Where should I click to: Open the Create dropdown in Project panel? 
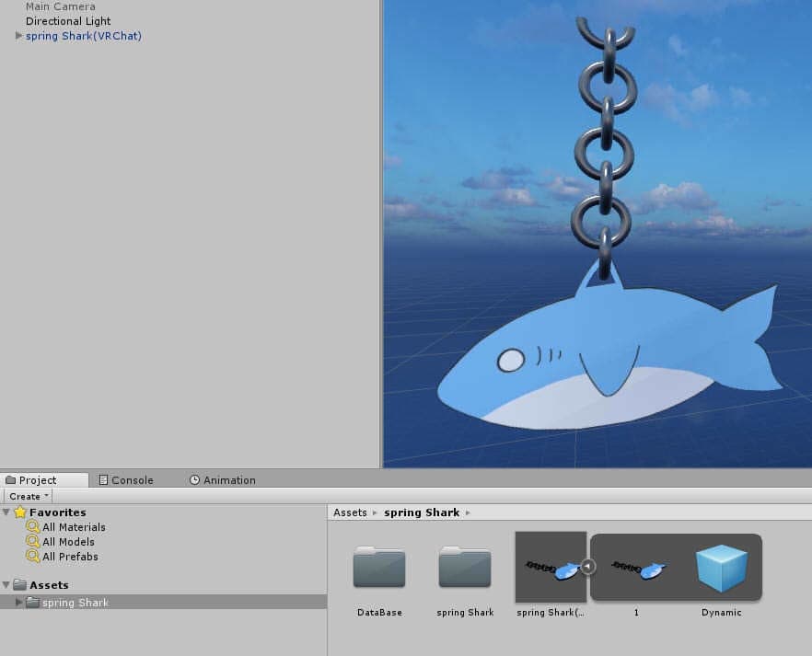[x=29, y=496]
